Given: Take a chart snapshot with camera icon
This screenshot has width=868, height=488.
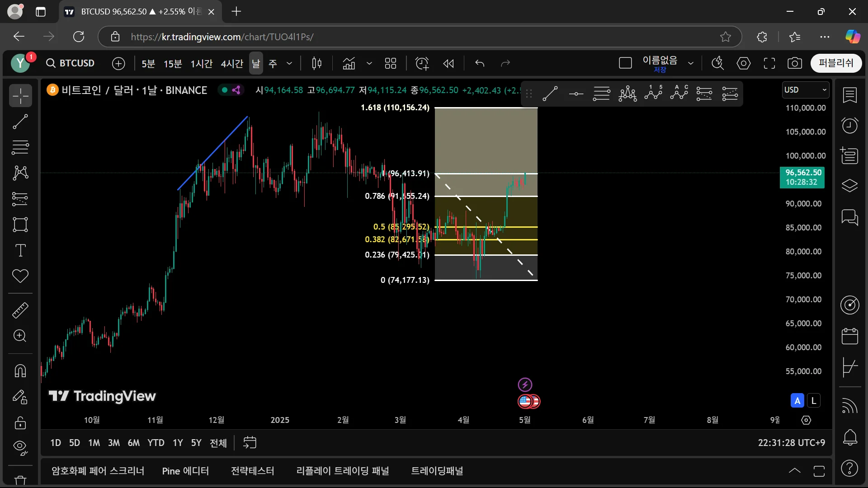Looking at the screenshot, I should 794,64.
